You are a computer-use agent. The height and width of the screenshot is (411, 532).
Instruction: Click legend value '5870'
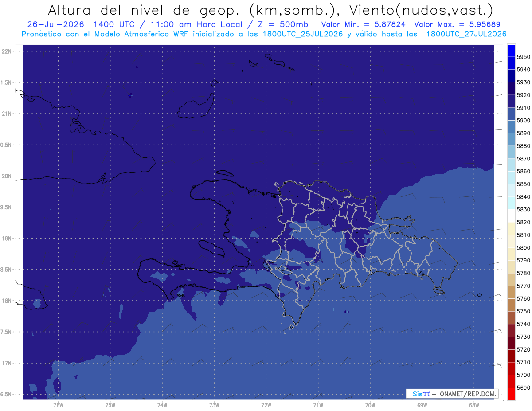524,159
